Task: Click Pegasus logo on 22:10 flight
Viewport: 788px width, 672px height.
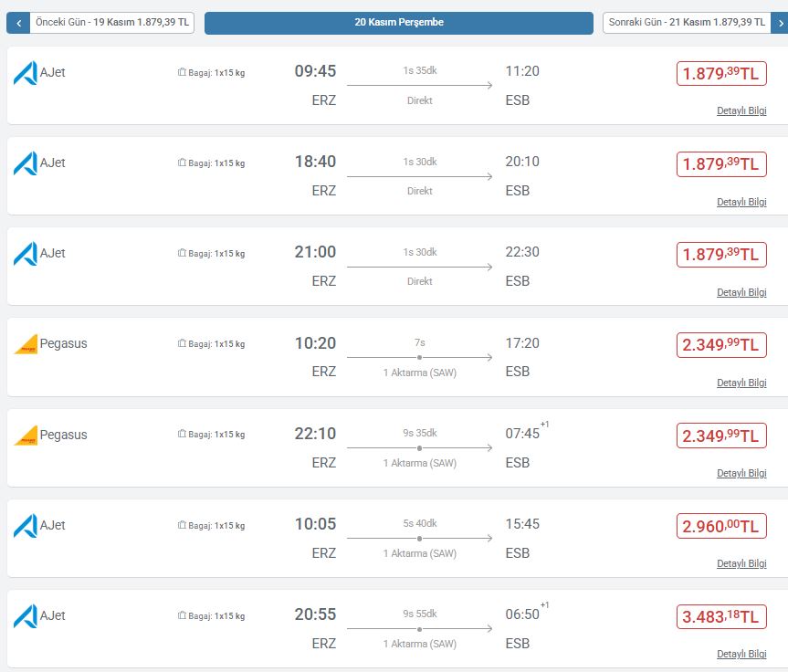Action: 26,435
